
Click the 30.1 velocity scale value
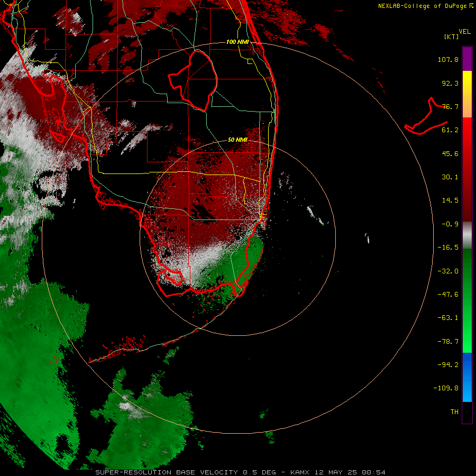click(450, 177)
